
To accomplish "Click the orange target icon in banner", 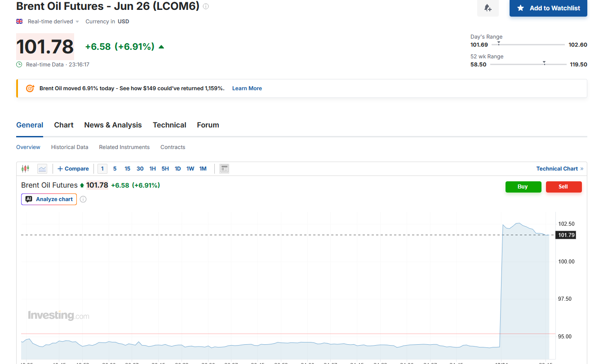I will (x=30, y=88).
